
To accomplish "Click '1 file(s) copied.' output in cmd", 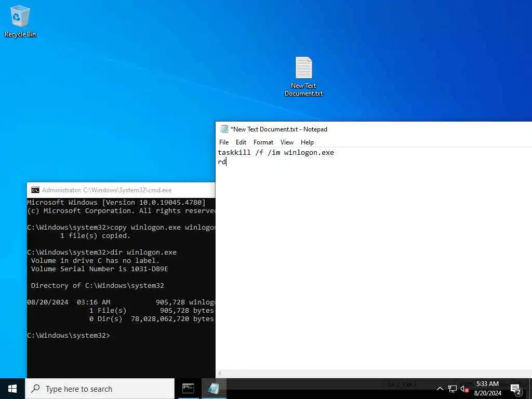I will (96, 236).
